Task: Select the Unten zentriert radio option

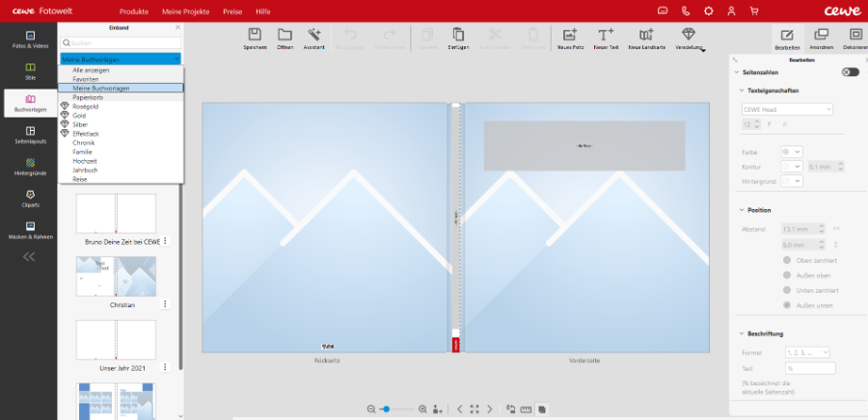Action: [x=786, y=290]
